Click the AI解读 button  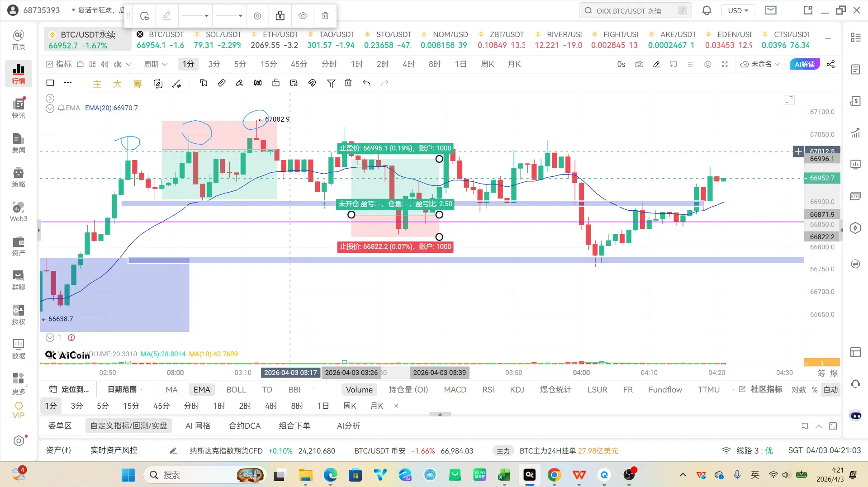pyautogui.click(x=804, y=64)
